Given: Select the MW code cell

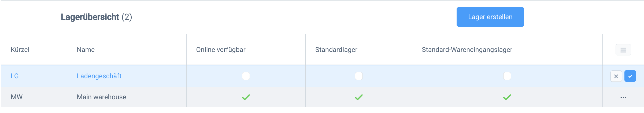Looking at the screenshot, I should [x=17, y=97].
